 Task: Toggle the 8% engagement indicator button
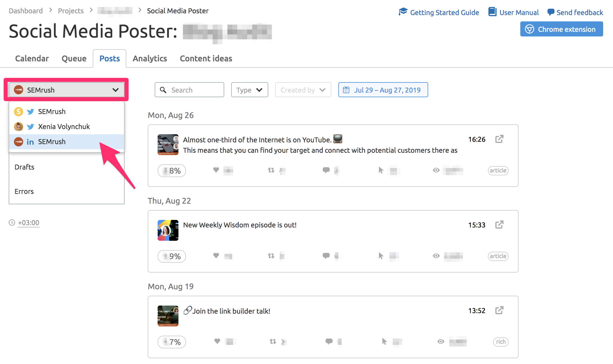click(x=172, y=170)
